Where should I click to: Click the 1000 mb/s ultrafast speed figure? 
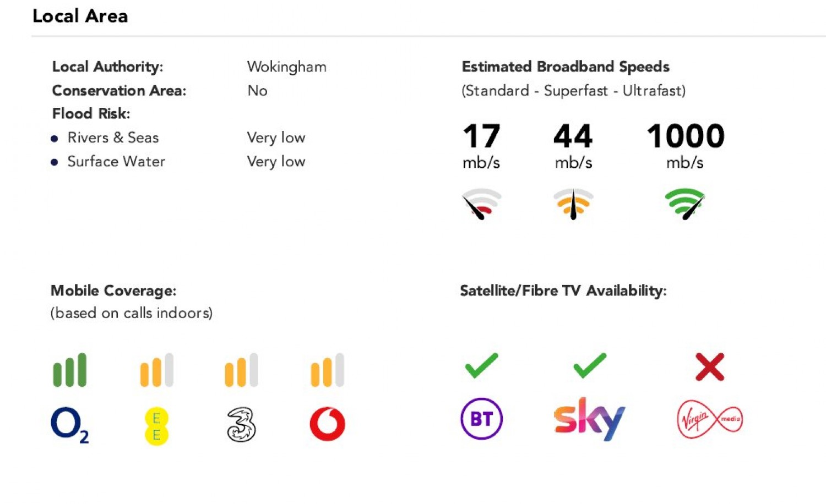685,136
